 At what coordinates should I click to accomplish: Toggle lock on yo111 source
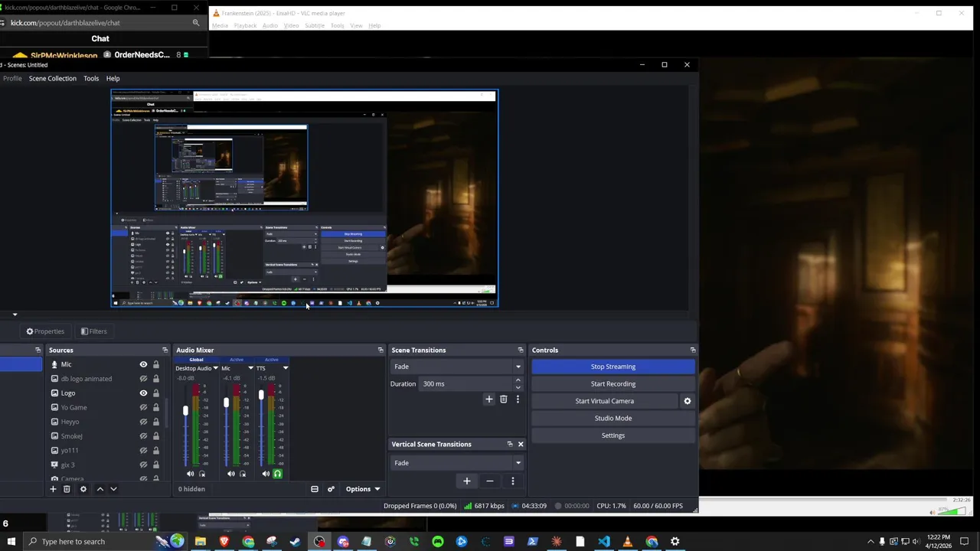click(156, 451)
